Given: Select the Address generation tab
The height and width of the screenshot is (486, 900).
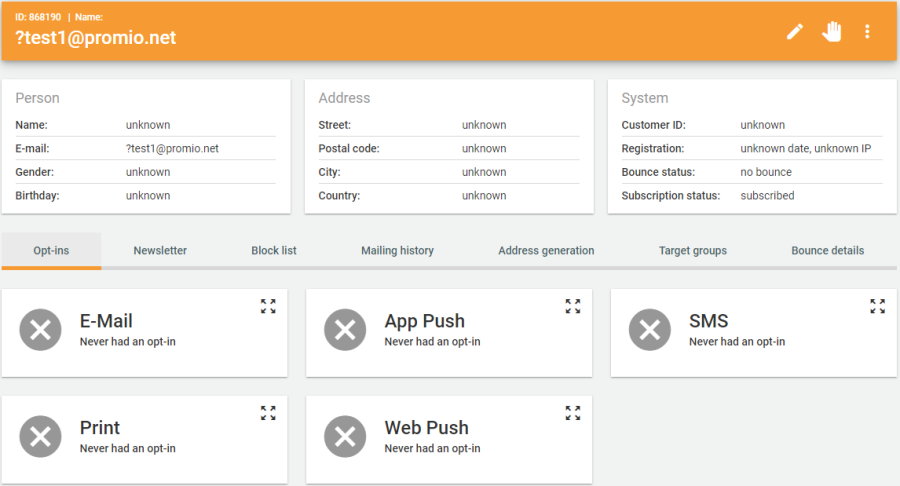Looking at the screenshot, I should point(546,251).
